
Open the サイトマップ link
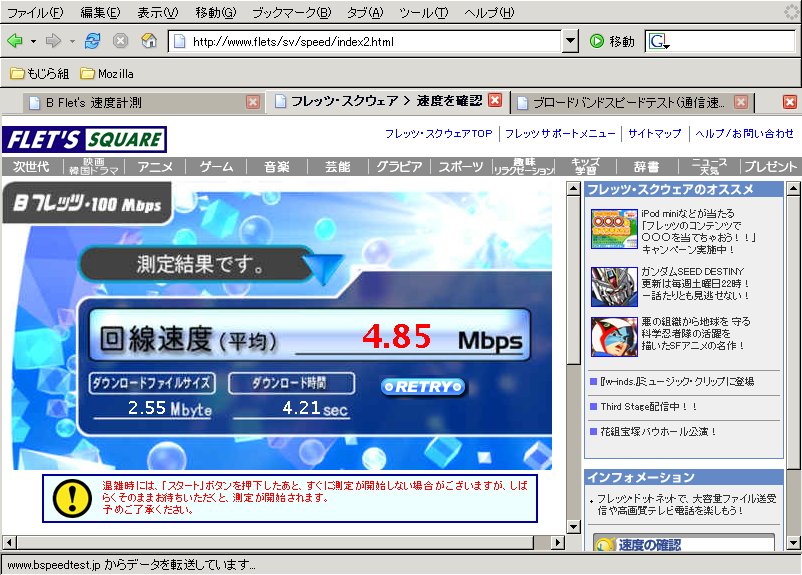[x=655, y=134]
